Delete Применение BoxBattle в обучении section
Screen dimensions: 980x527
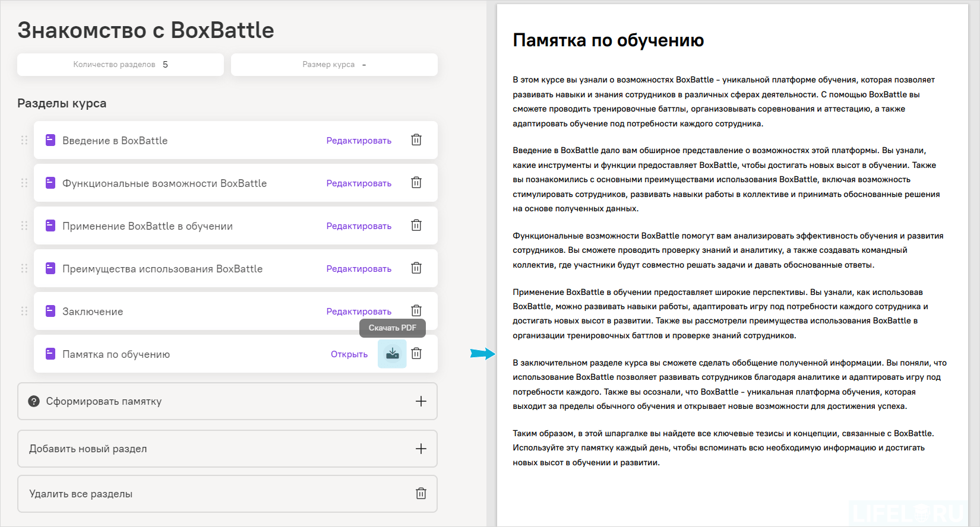(x=416, y=226)
